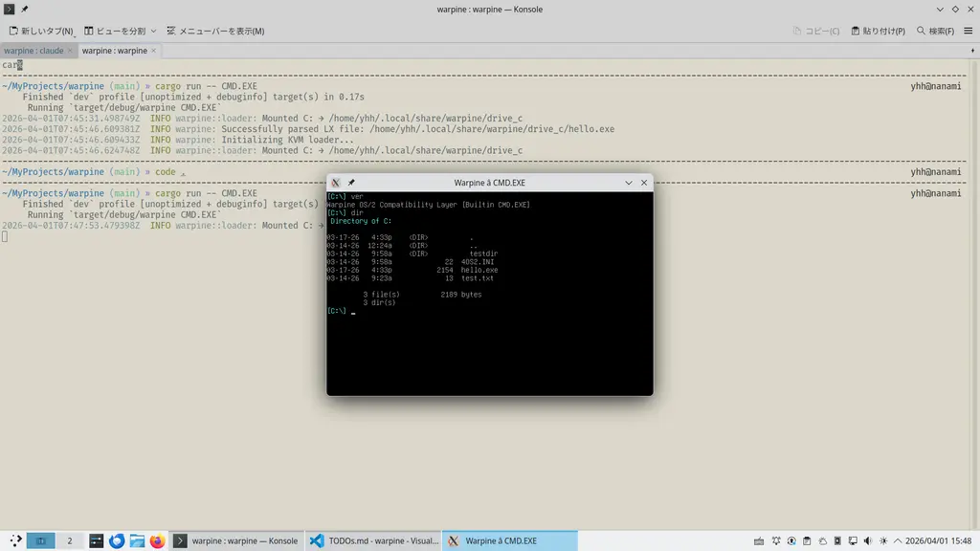Select the 'warpine : warpine' tab
980x551 pixels.
[x=114, y=50]
